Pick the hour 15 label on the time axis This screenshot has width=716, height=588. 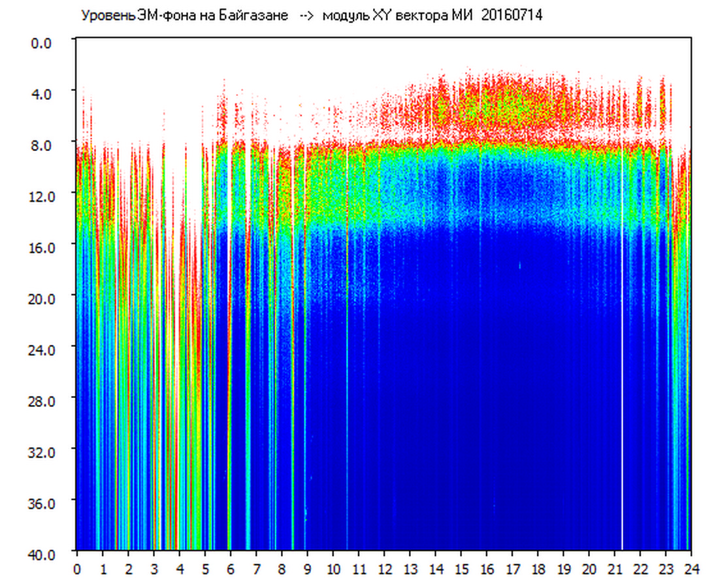[x=461, y=569]
